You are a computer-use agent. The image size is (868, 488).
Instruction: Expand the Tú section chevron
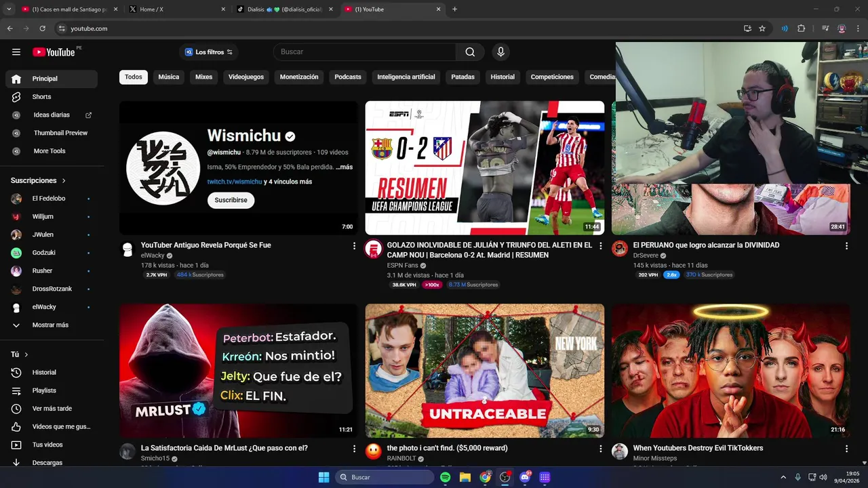(26, 354)
